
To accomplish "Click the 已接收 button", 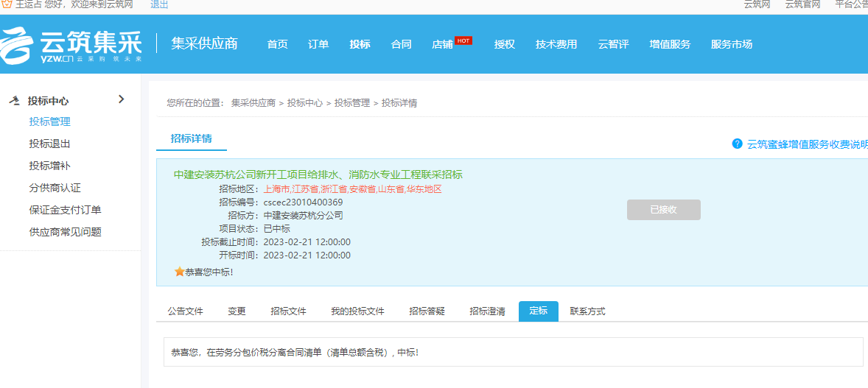I will click(663, 210).
